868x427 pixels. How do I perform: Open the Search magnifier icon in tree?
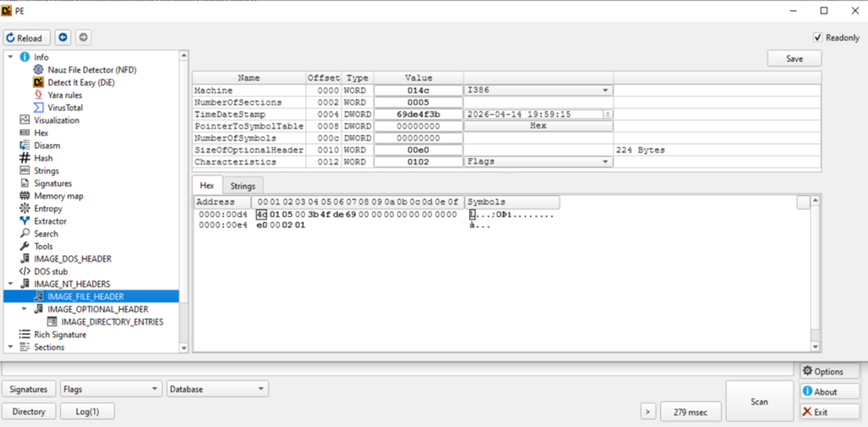coord(24,234)
